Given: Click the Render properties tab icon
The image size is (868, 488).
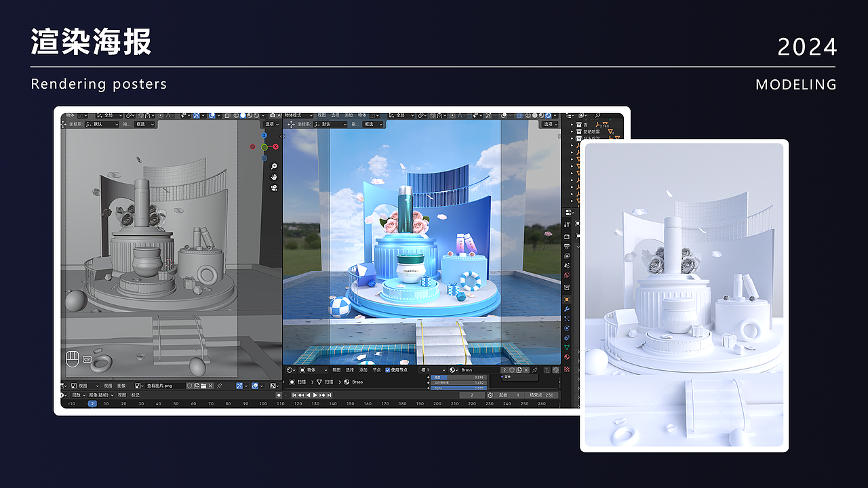Looking at the screenshot, I should click(x=567, y=235).
